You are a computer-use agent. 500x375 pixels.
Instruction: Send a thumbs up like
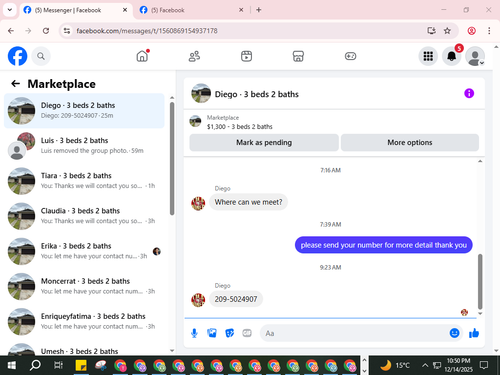click(x=474, y=333)
